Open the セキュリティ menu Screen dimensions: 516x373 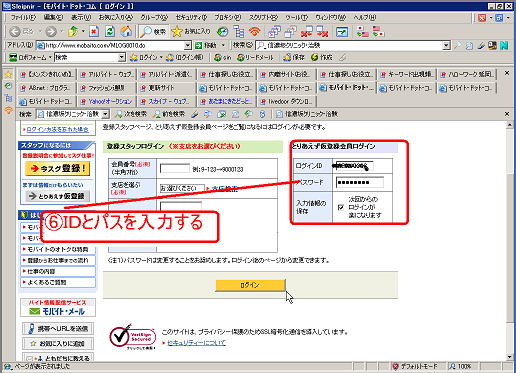point(191,17)
